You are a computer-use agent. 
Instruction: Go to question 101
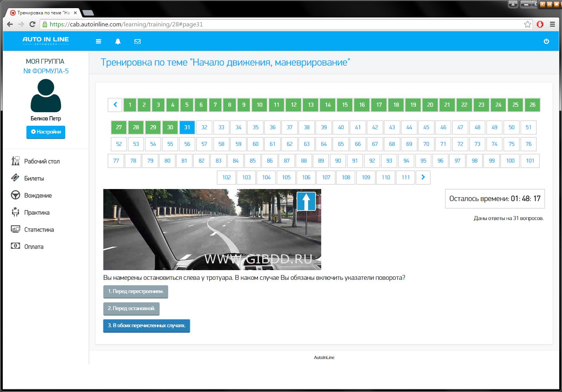(530, 161)
